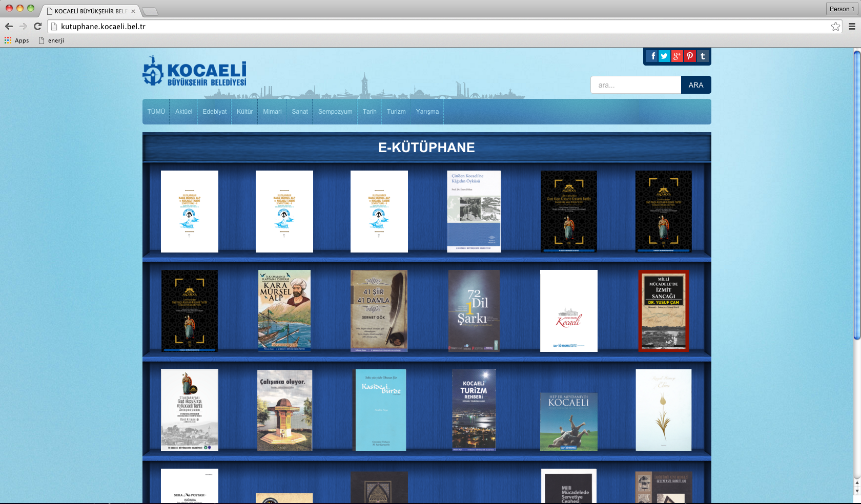
Task: Switch to the Tarih category
Action: [370, 112]
